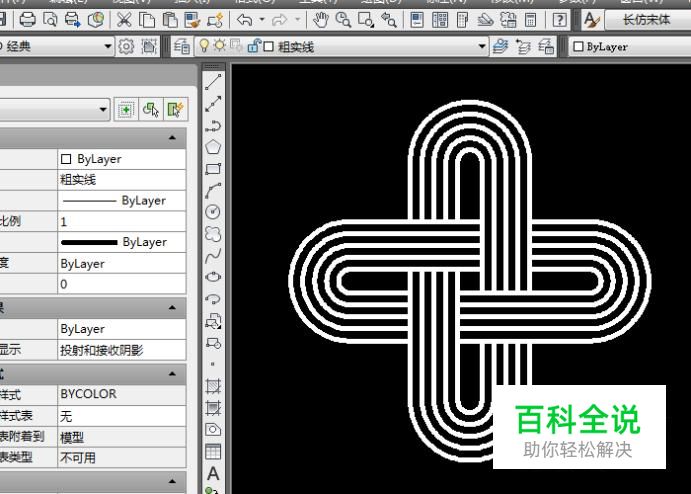Open the Make Block tool
Viewport: 691px width, 494px height.
[x=213, y=342]
